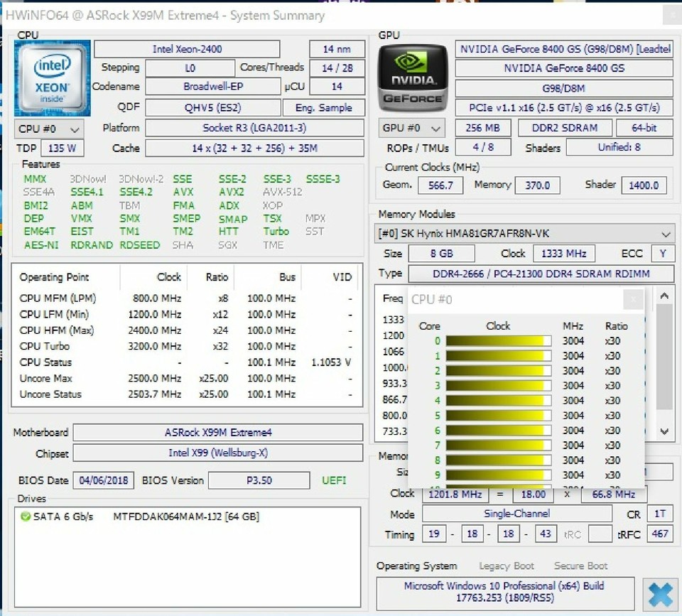The height and width of the screenshot is (616, 682).
Task: Open the CPU #0 selector dropdown
Action: (x=49, y=129)
